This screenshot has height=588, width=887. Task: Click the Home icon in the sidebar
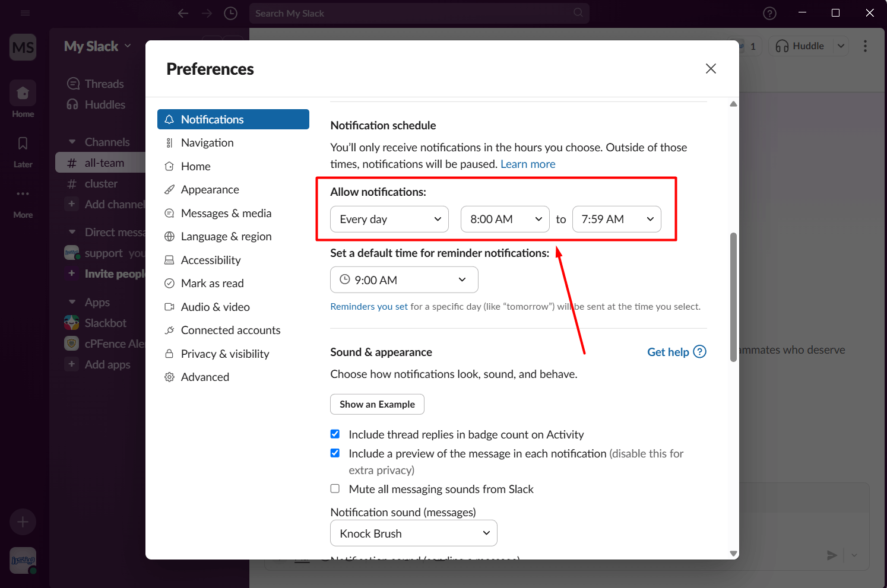tap(23, 93)
